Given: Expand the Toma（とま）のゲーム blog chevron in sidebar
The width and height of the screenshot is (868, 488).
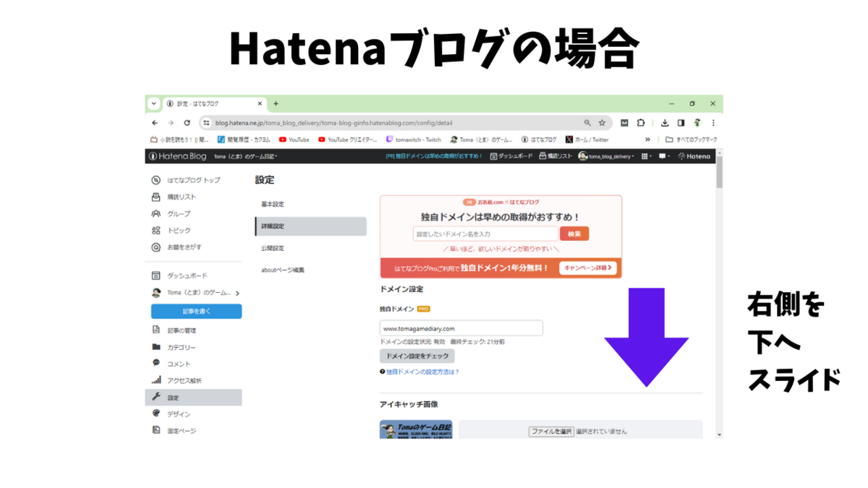Looking at the screenshot, I should pyautogui.click(x=238, y=294).
